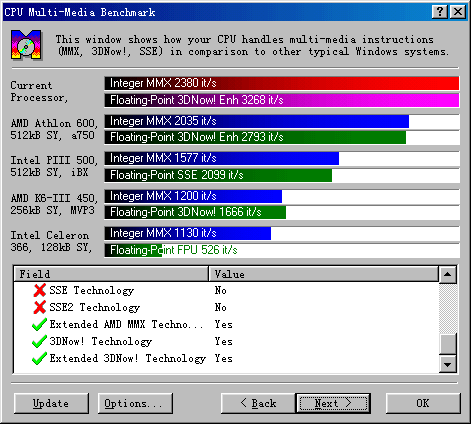This screenshot has width=471, height=424.
Task: Click the Field column header
Action: pyautogui.click(x=111, y=274)
